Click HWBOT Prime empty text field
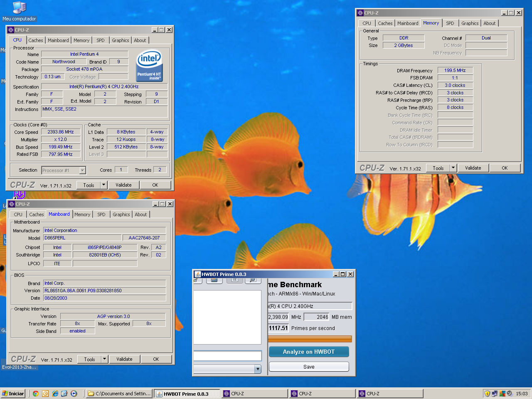 (x=227, y=356)
